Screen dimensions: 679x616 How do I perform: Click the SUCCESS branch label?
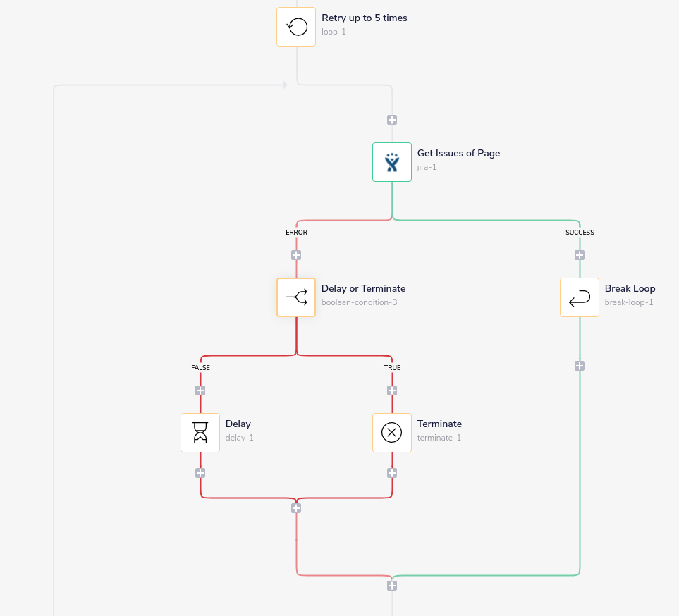[x=580, y=233]
